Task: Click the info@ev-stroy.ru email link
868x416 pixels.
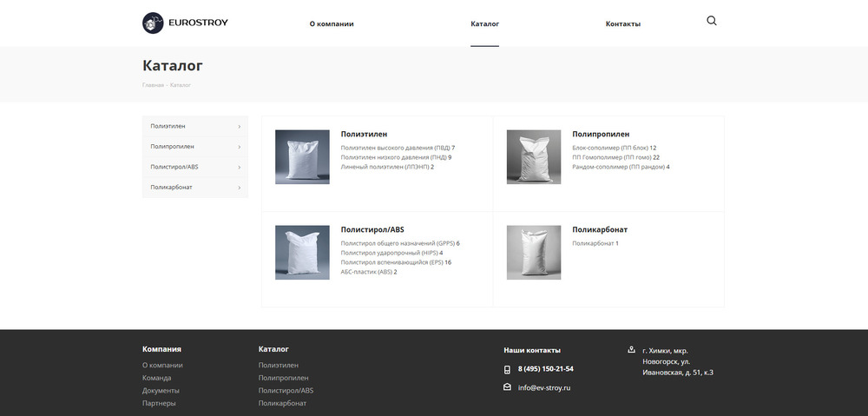Action: (543, 387)
